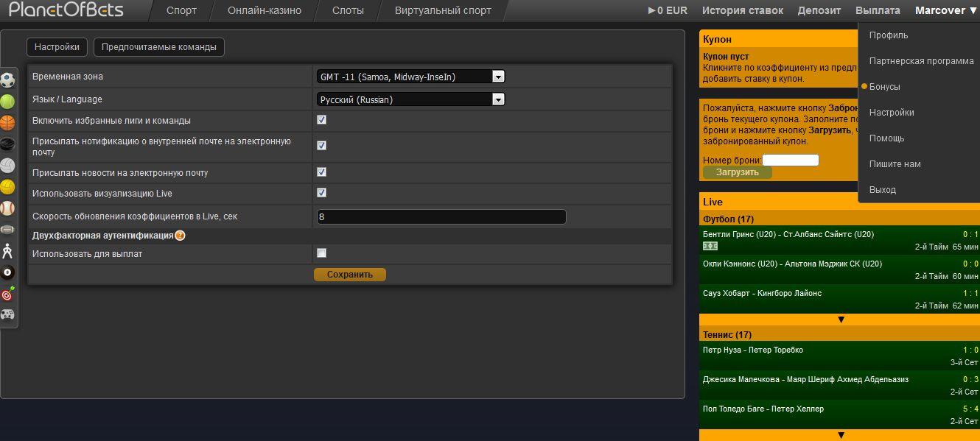Open the esports gamepad icon

pos(7,315)
